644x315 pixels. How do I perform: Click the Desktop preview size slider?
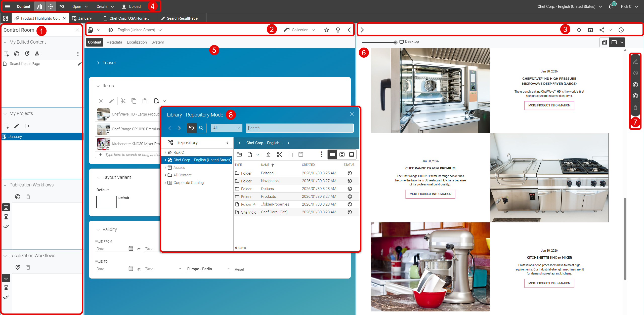click(395, 42)
